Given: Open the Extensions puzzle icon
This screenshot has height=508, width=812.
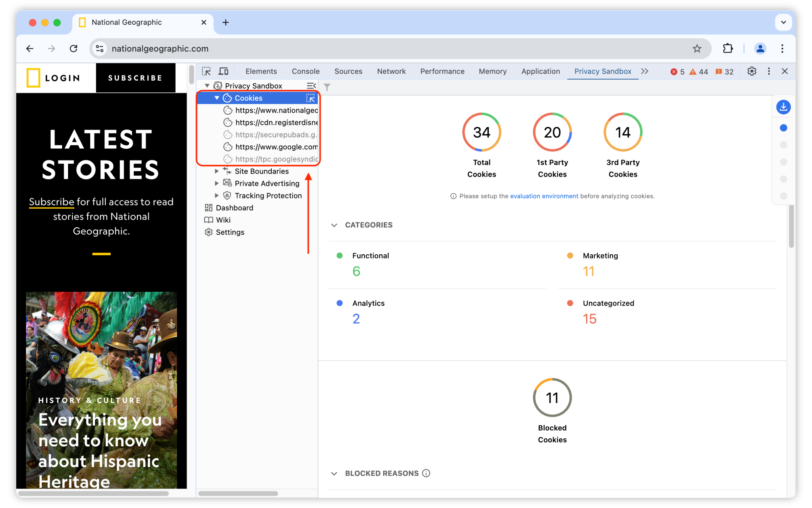Looking at the screenshot, I should [727, 49].
